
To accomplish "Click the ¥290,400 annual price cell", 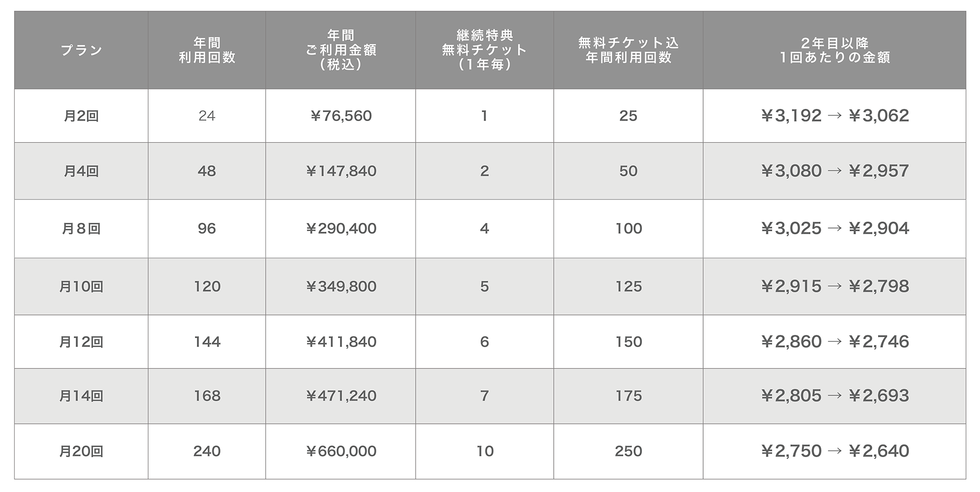I will [x=341, y=228].
